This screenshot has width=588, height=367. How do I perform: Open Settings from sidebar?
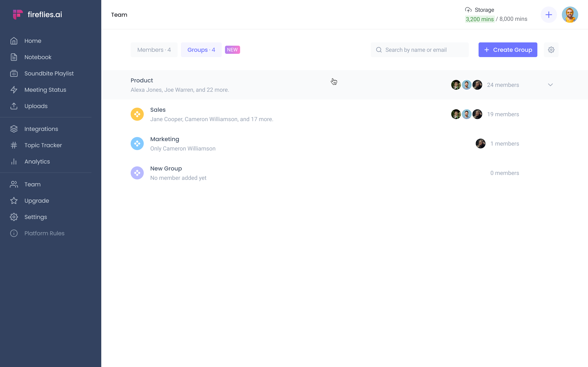36,217
